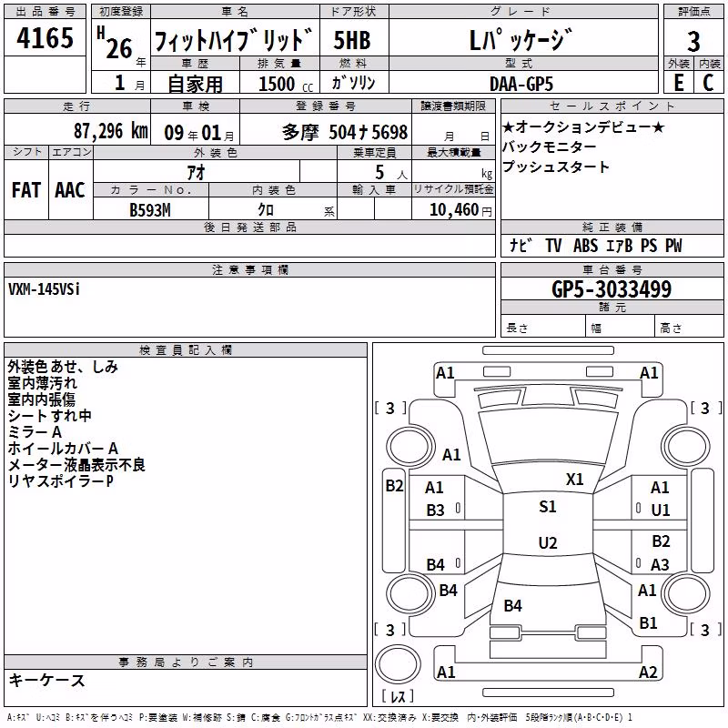
Task: Click inspector note シートすれ中
Action: pos(49,416)
